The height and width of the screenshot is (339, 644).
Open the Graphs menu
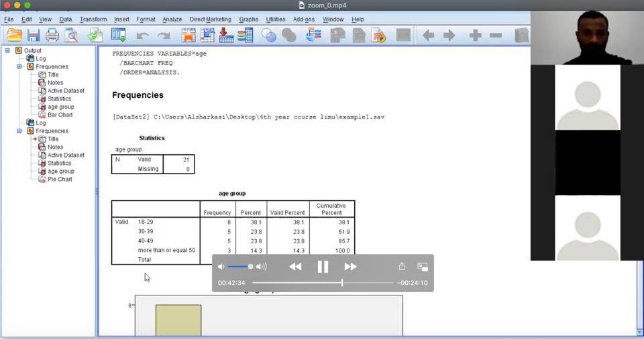click(x=248, y=19)
